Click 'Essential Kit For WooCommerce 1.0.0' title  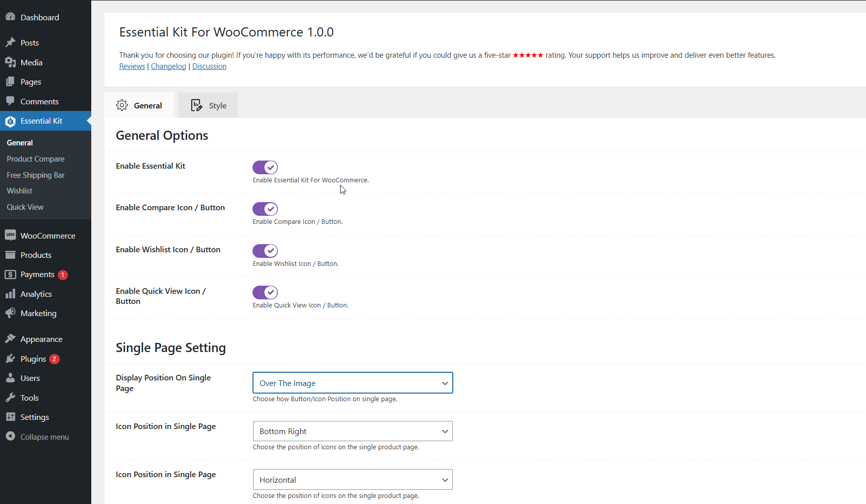226,32
